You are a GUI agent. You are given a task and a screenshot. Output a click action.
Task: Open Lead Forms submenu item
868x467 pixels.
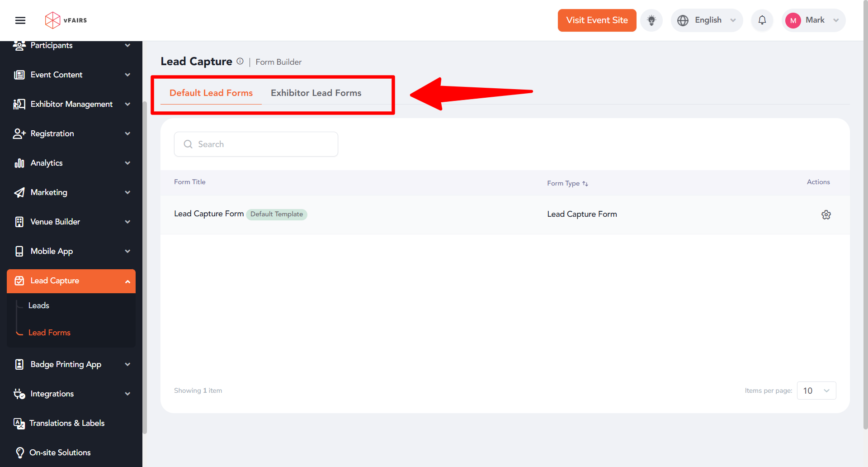tap(49, 333)
